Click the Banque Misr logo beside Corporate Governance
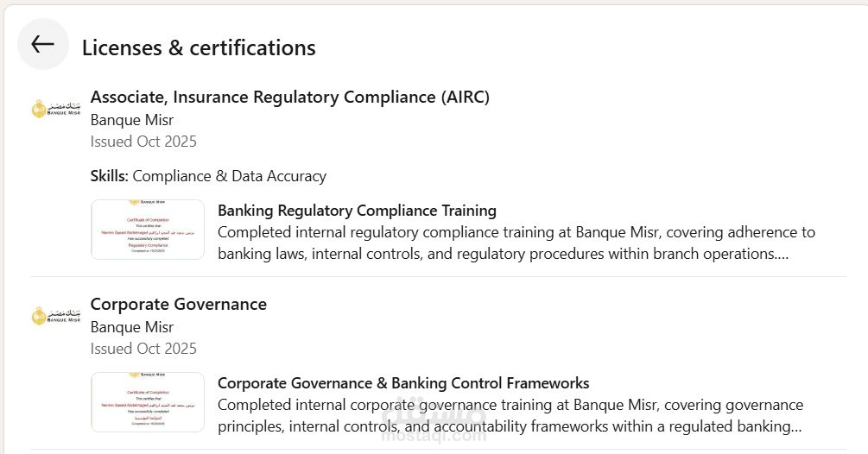The image size is (868, 454). [x=56, y=315]
